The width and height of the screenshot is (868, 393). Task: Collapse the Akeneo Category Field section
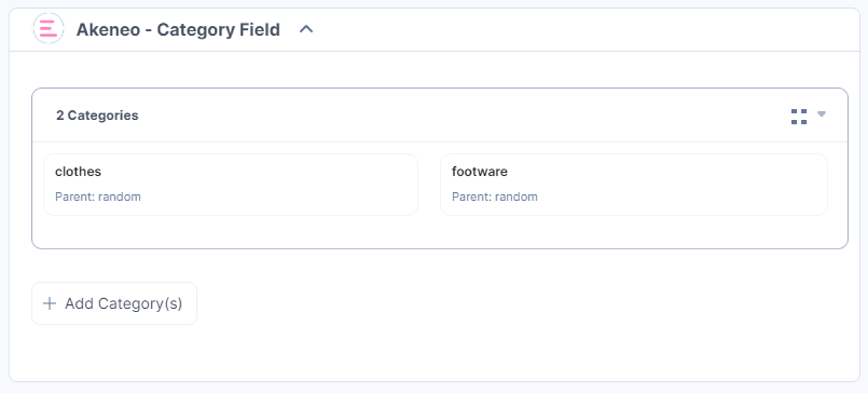click(306, 29)
